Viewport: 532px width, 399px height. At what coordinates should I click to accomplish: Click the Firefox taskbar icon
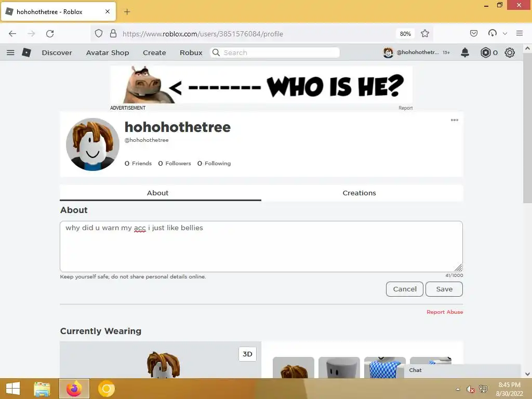(x=74, y=389)
